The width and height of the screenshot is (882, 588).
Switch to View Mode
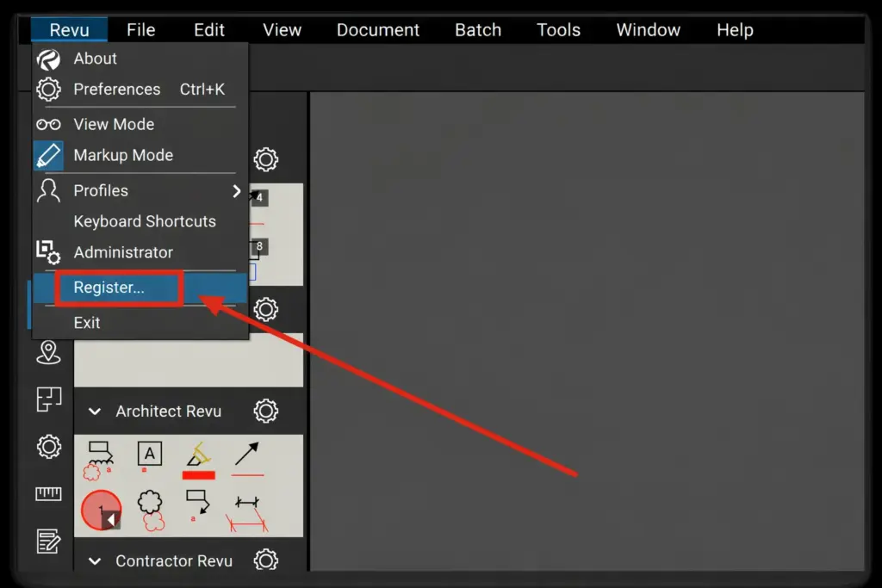coord(114,124)
